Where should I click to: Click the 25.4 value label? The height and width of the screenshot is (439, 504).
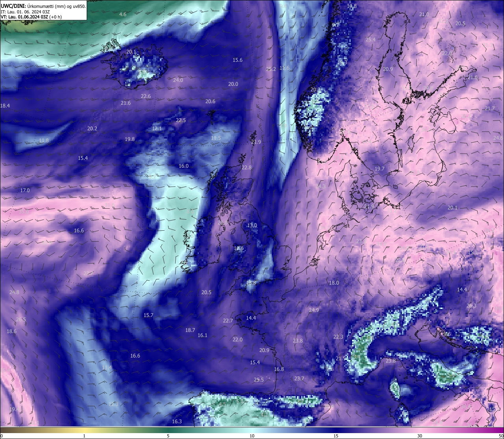coord(371,39)
